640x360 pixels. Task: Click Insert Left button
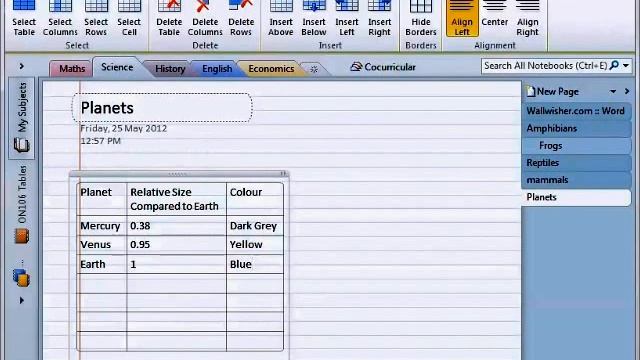pyautogui.click(x=347, y=19)
